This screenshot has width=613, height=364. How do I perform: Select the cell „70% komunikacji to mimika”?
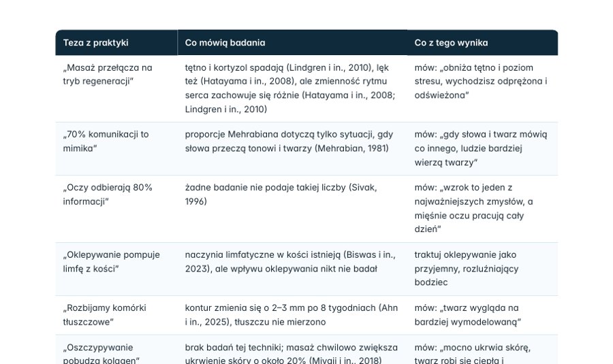[x=116, y=149]
